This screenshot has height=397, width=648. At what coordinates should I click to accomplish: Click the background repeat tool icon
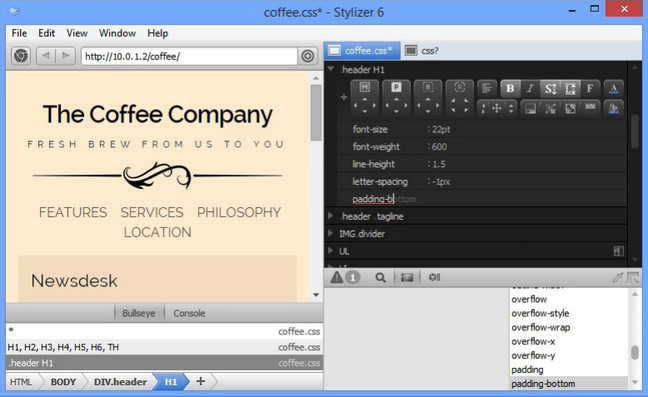590,108
